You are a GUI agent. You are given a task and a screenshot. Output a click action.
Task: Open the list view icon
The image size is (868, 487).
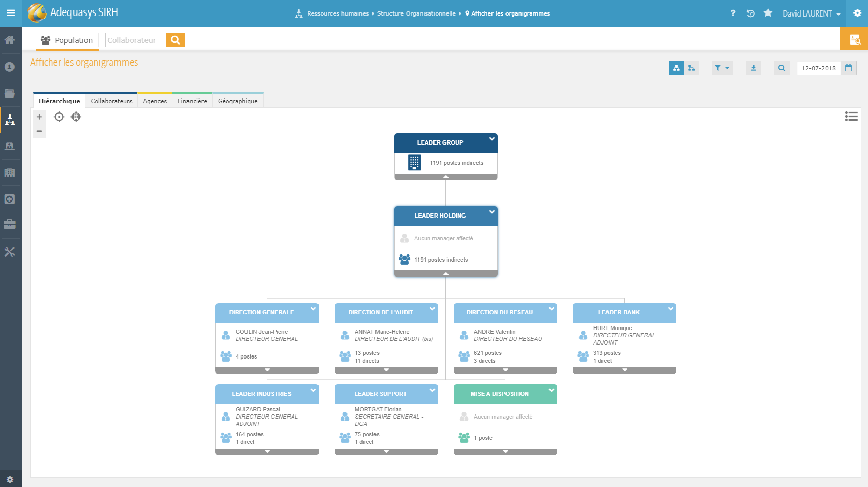coord(851,117)
